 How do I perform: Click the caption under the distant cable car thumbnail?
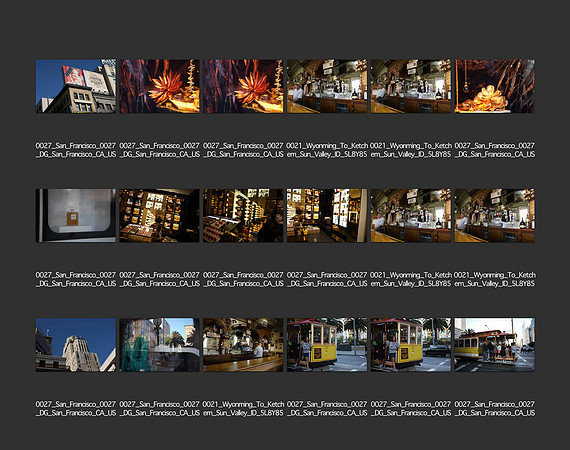pyautogui.click(x=494, y=408)
